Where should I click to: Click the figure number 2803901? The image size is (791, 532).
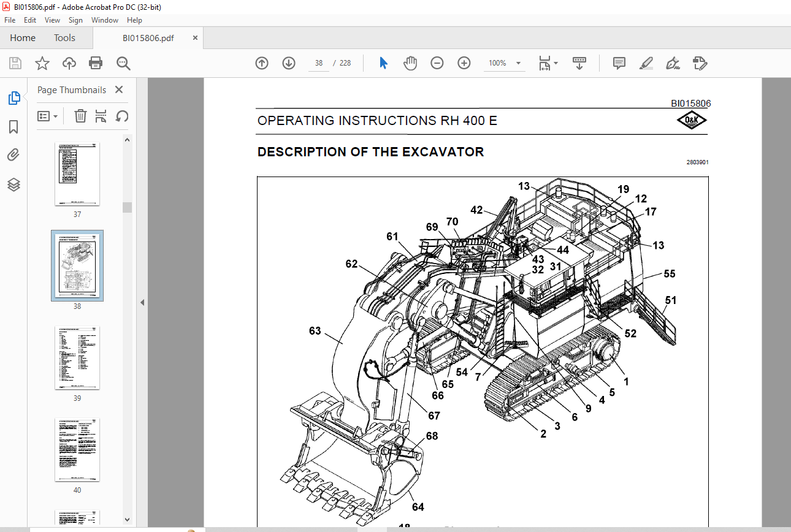point(698,162)
